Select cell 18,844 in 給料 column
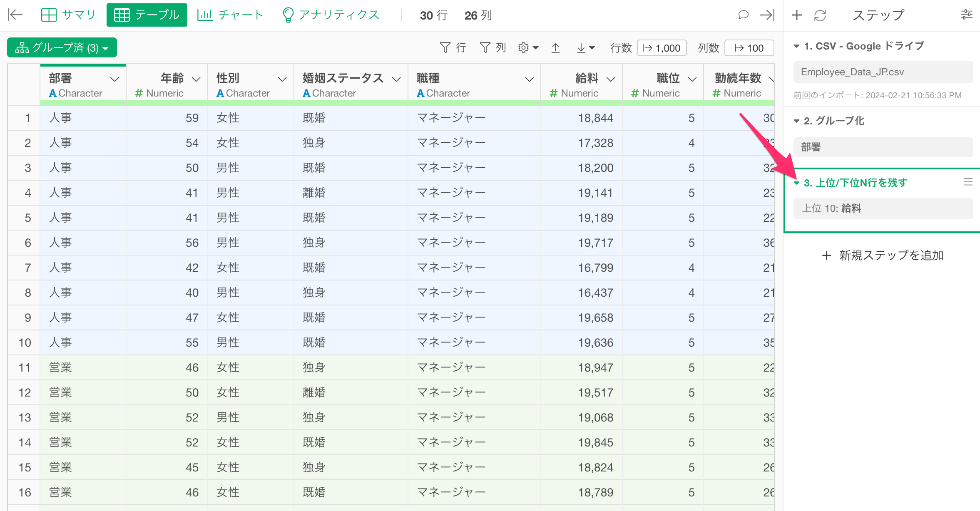Screen dimensions: 980x511 click(x=581, y=118)
